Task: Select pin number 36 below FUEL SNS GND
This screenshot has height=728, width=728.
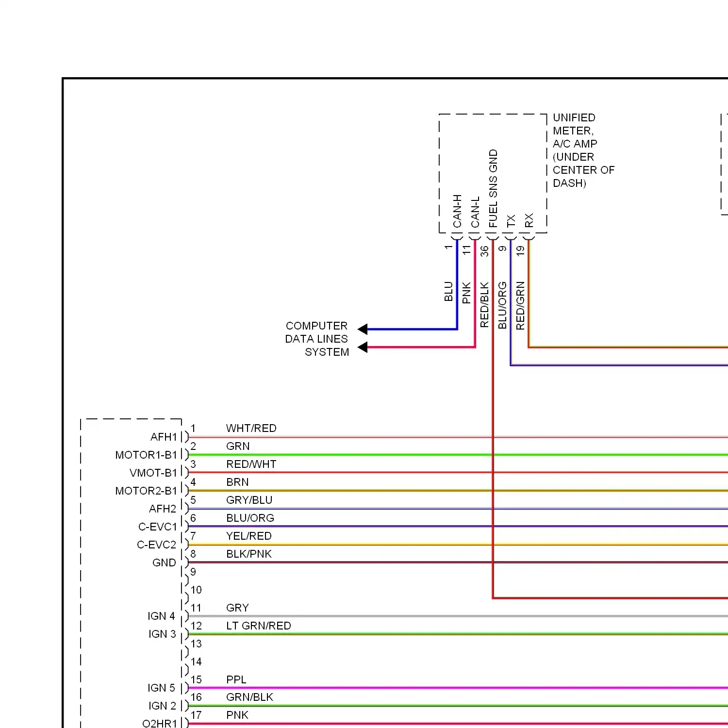Action: [484, 251]
